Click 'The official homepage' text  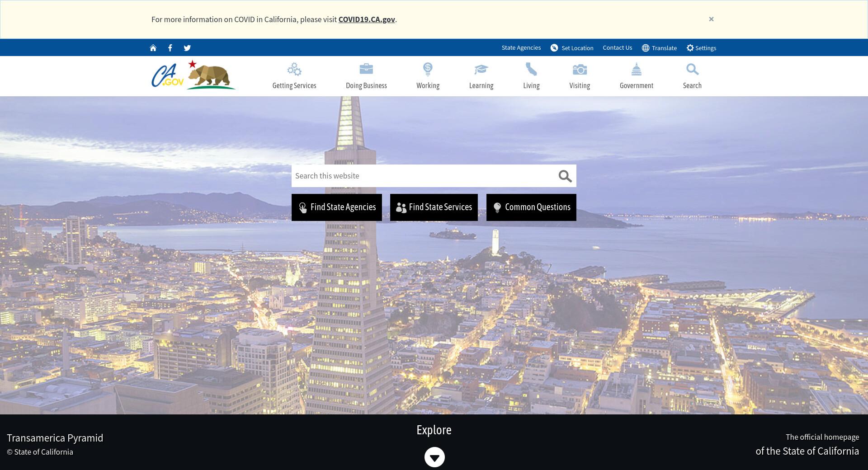(x=822, y=437)
